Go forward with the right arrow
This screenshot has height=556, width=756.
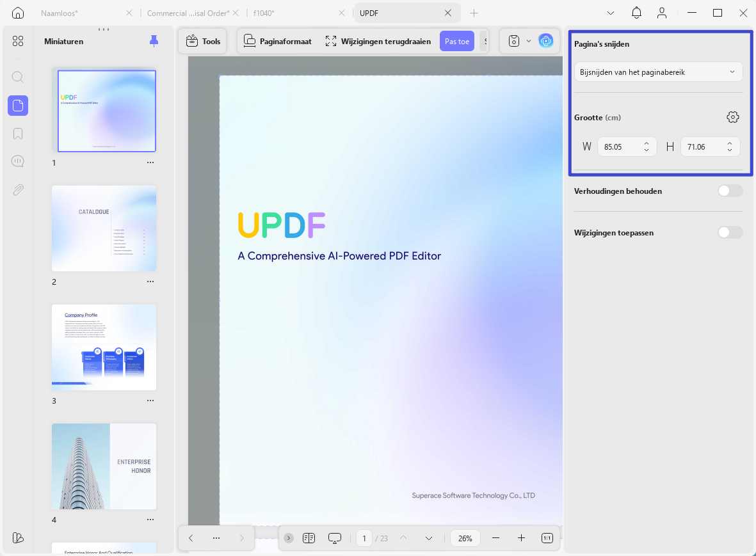241,538
